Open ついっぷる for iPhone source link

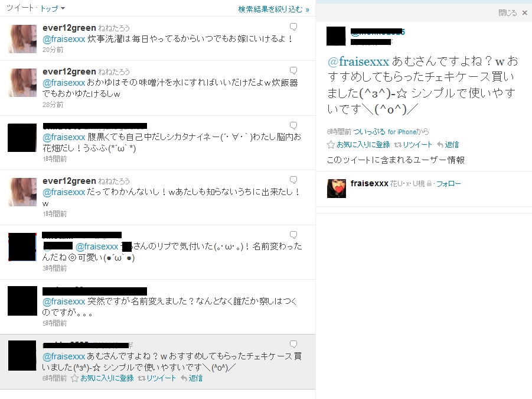(385, 132)
